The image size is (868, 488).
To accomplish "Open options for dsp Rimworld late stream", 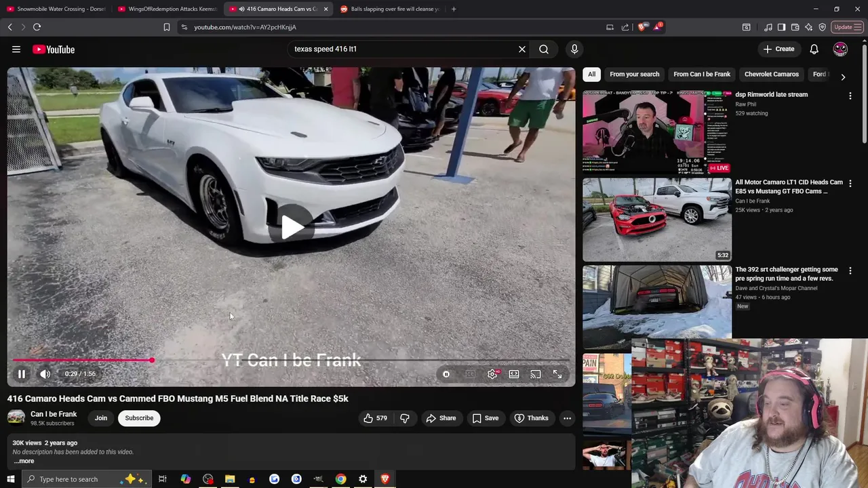I will pyautogui.click(x=850, y=96).
